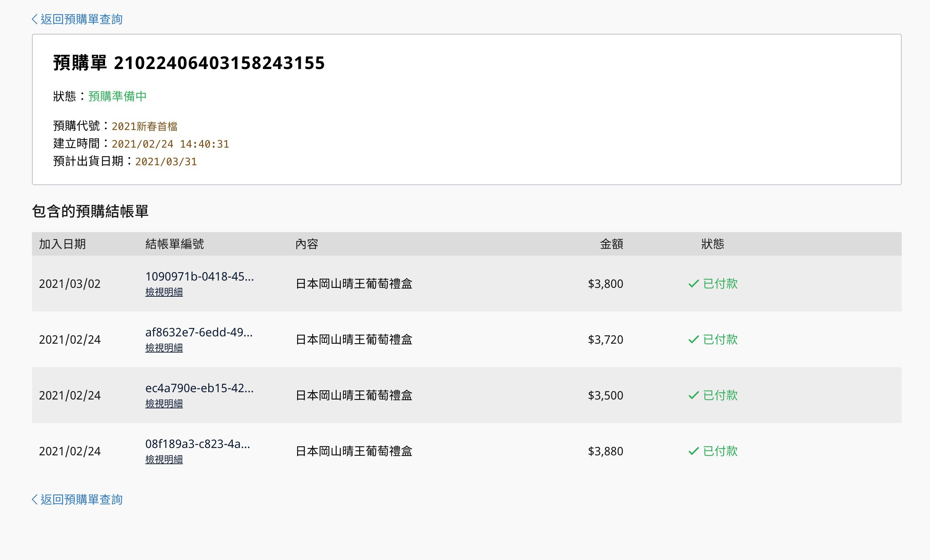Screen dimensions: 930x560
Task: Select the 返回預購單查詢 link at page bottom
Action: pyautogui.click(x=82, y=500)
